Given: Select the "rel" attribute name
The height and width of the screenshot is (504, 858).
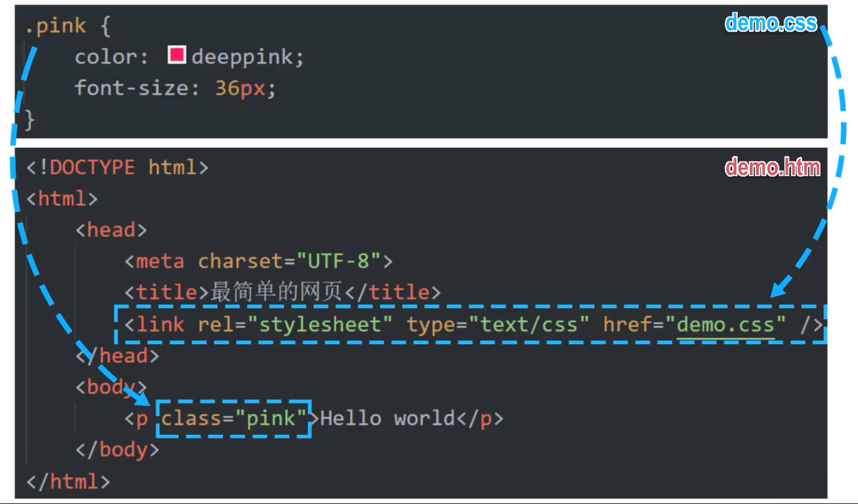Looking at the screenshot, I should click(216, 325).
